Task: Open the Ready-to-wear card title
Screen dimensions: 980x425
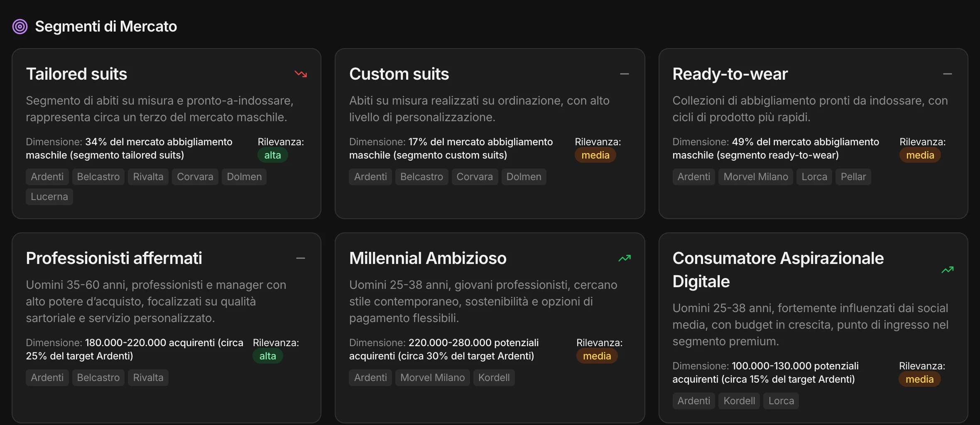Action: coord(730,74)
